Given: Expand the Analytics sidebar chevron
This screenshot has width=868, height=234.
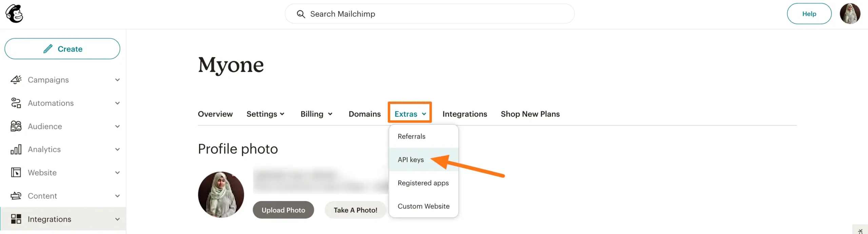Looking at the screenshot, I should [117, 149].
